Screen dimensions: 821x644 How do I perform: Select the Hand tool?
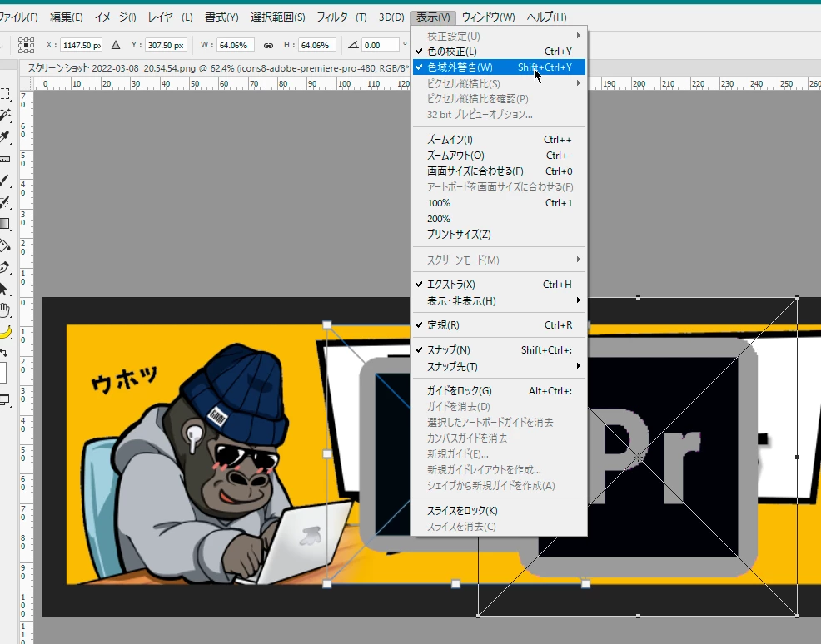5,310
